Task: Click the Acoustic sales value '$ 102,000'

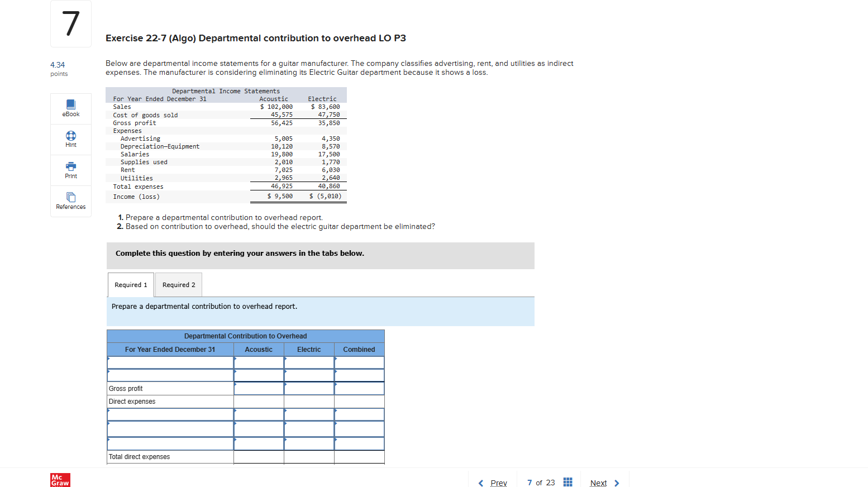Action: coord(276,107)
